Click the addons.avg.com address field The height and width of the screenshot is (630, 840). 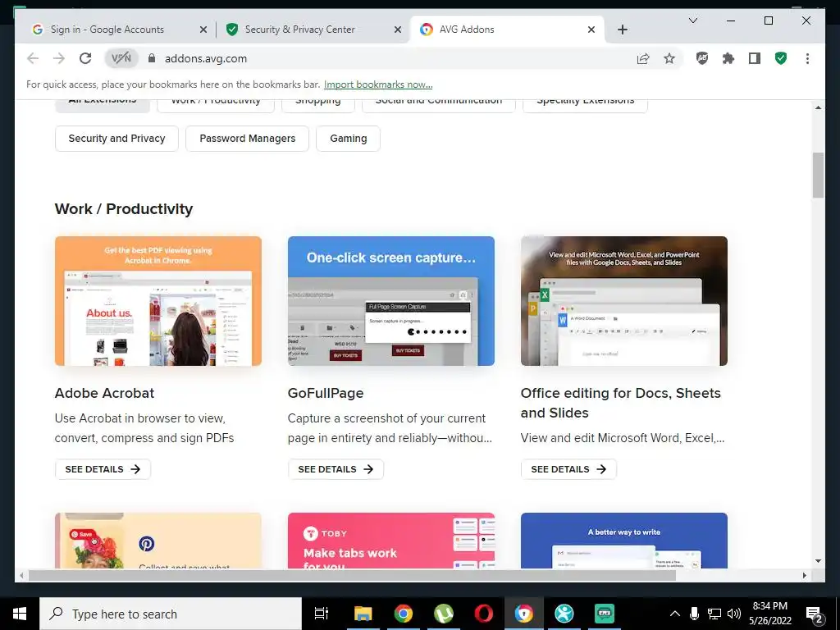coord(394,58)
